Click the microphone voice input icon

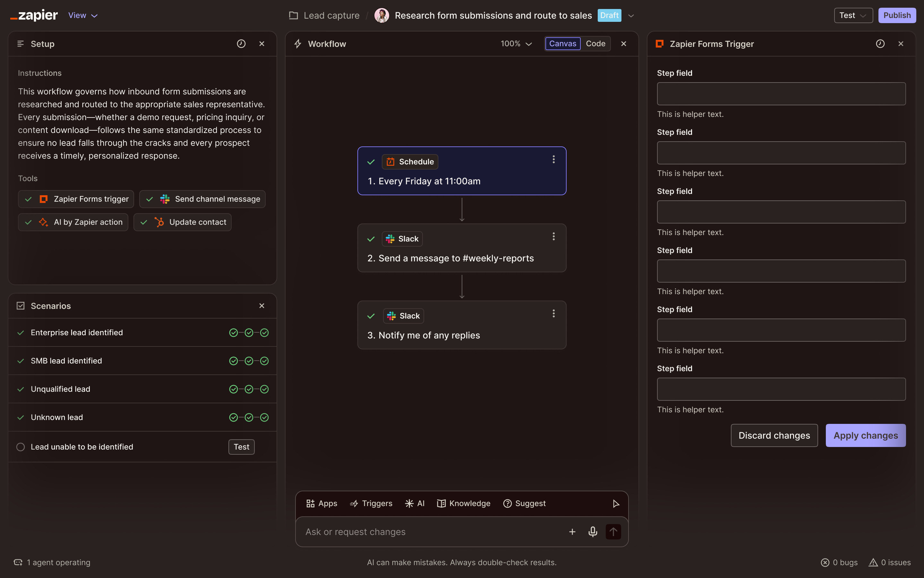click(593, 531)
